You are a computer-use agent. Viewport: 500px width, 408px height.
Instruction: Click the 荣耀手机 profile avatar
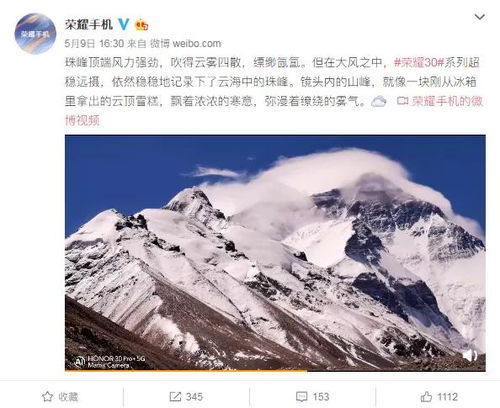(35, 34)
